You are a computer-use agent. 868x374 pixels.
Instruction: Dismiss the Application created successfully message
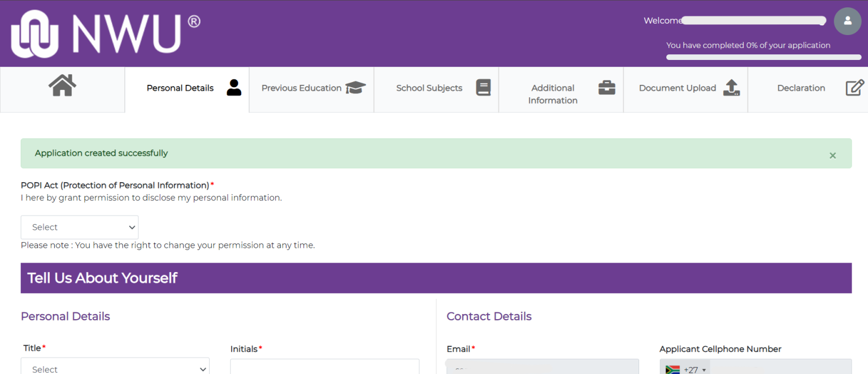click(x=832, y=154)
